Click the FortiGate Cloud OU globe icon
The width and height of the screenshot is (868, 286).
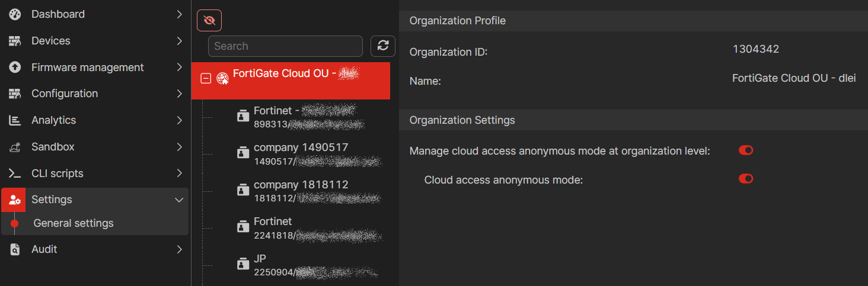pos(222,78)
